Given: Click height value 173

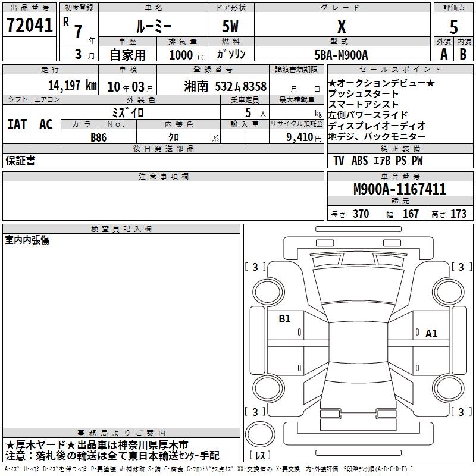Looking at the screenshot, I should (458, 214).
